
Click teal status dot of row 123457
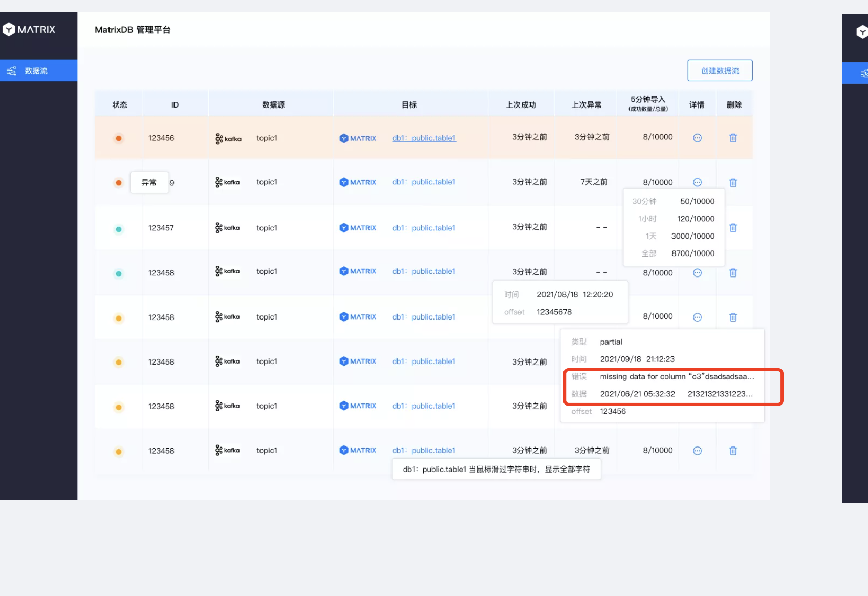[119, 229]
